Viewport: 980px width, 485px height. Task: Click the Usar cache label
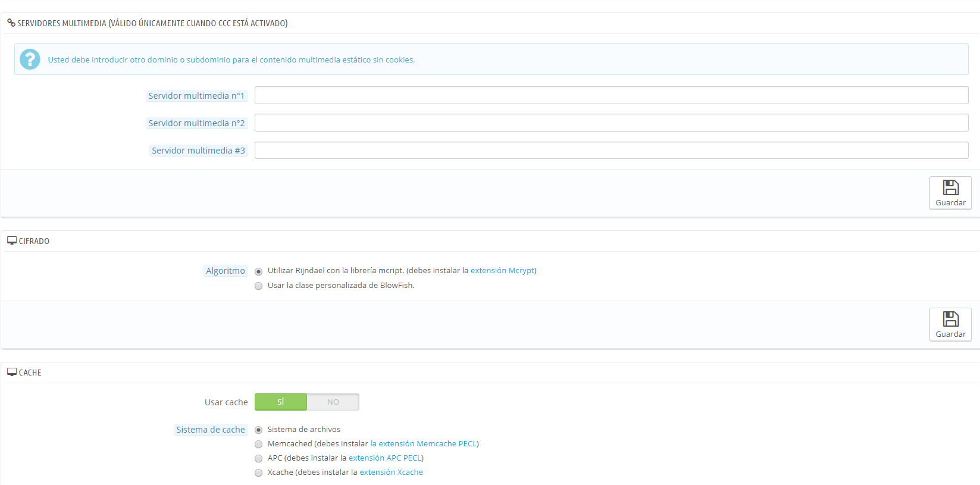226,402
